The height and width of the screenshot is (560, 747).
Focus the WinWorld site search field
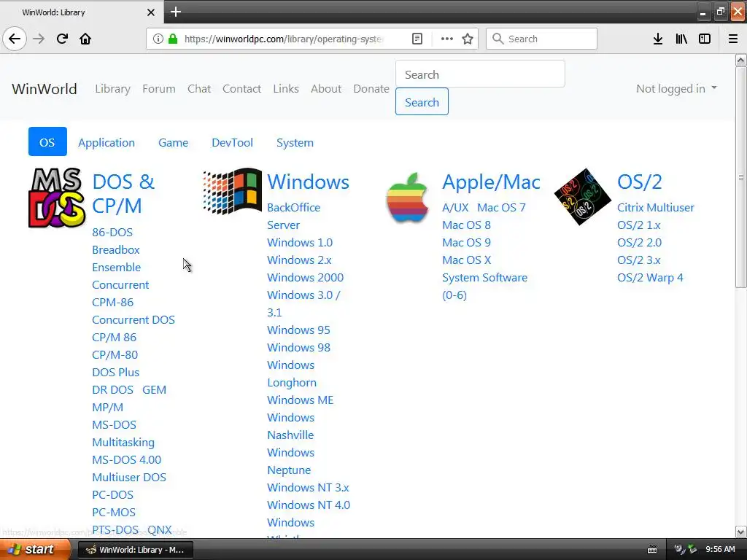coord(480,74)
